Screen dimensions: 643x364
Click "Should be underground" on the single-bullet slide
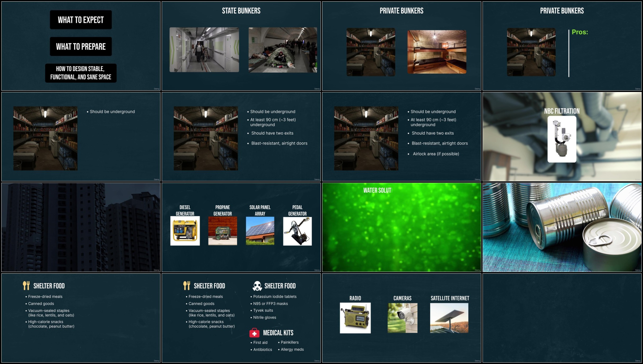pyautogui.click(x=112, y=112)
